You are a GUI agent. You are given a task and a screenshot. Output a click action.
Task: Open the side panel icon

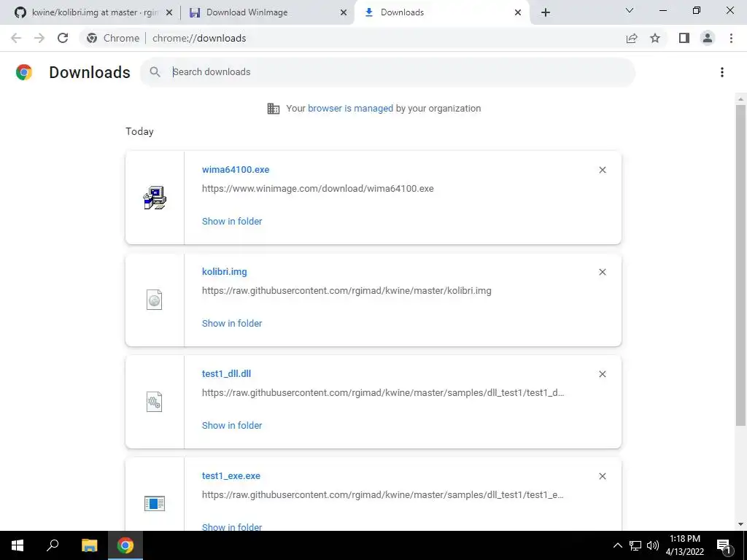point(684,38)
